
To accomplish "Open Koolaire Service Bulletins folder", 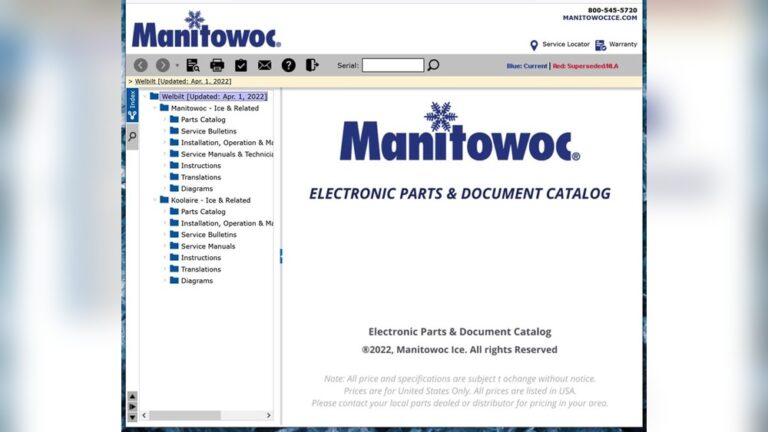I will point(209,235).
